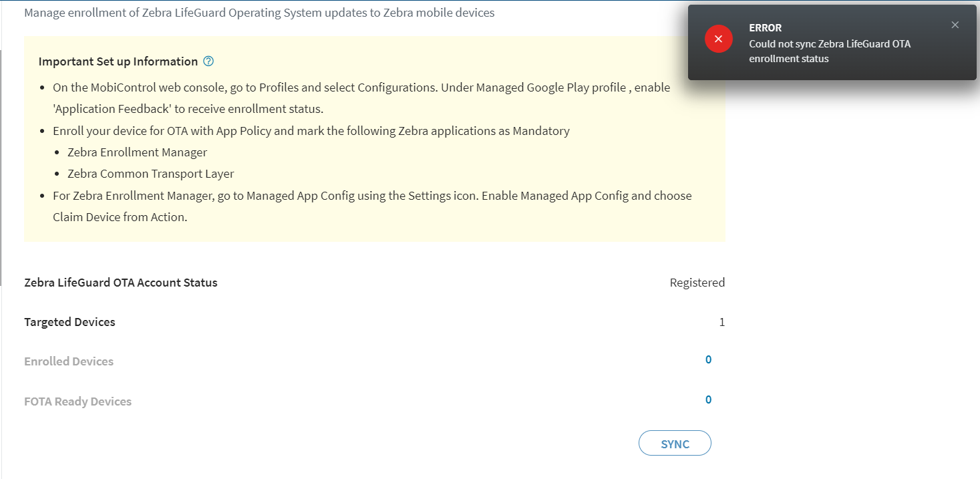Click the 'Manage enrollment' page description text

tap(259, 13)
